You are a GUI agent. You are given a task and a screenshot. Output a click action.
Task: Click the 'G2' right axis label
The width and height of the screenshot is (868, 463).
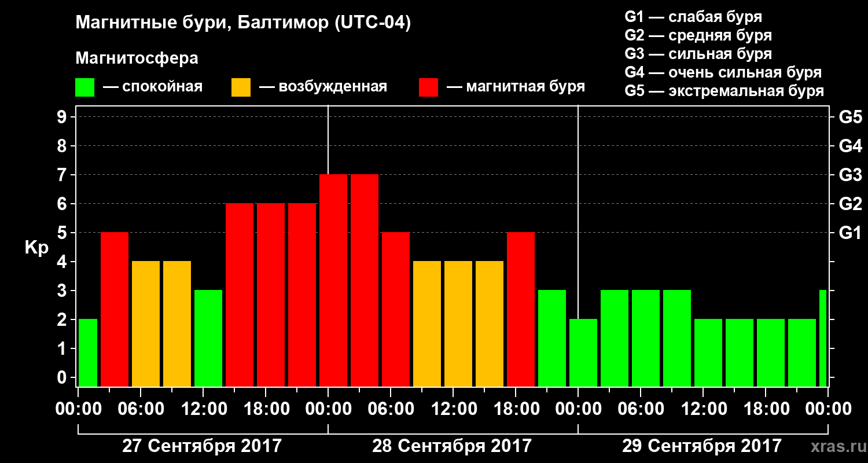tap(850, 204)
